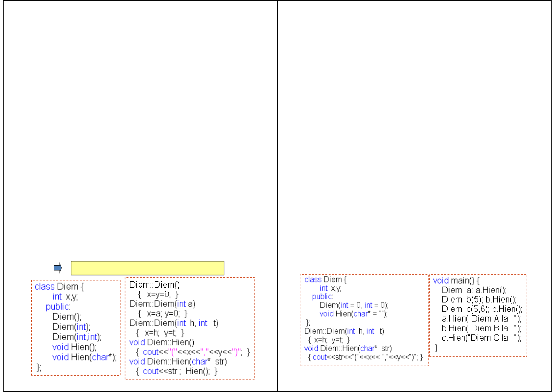The image size is (555, 392).
Task: Select the empty yellow highlighted box
Action: click(x=147, y=268)
